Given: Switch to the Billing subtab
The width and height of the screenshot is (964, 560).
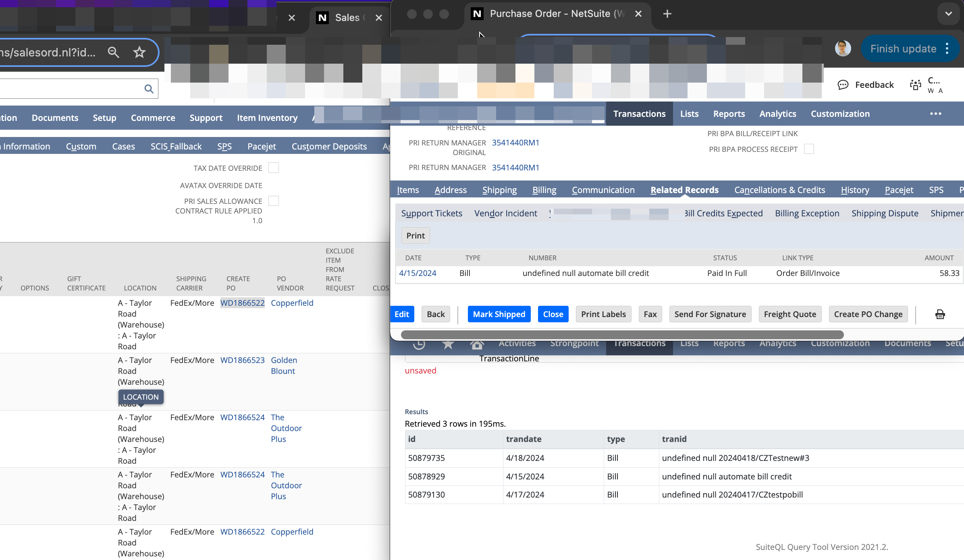Looking at the screenshot, I should tap(544, 190).
